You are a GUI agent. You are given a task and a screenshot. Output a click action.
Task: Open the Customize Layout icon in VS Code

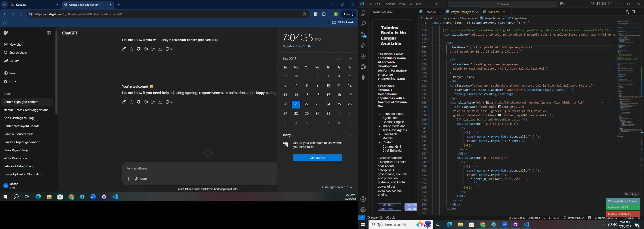click(x=592, y=4)
